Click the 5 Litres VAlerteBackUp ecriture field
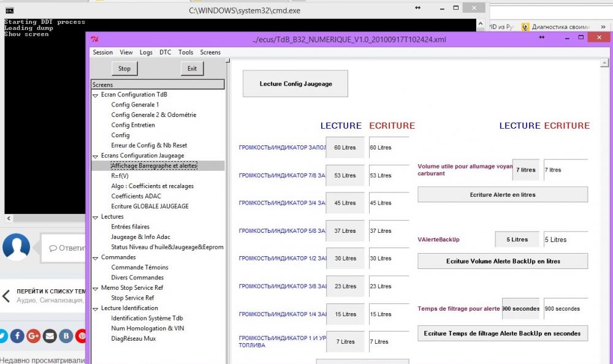Viewport: 613px width, 364px height. [x=566, y=240]
